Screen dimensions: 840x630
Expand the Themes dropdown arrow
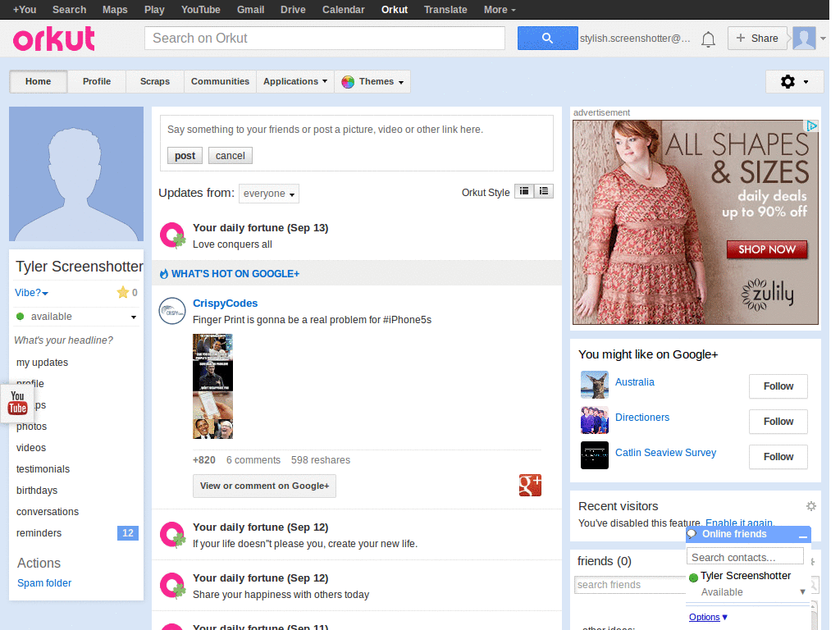[400, 83]
